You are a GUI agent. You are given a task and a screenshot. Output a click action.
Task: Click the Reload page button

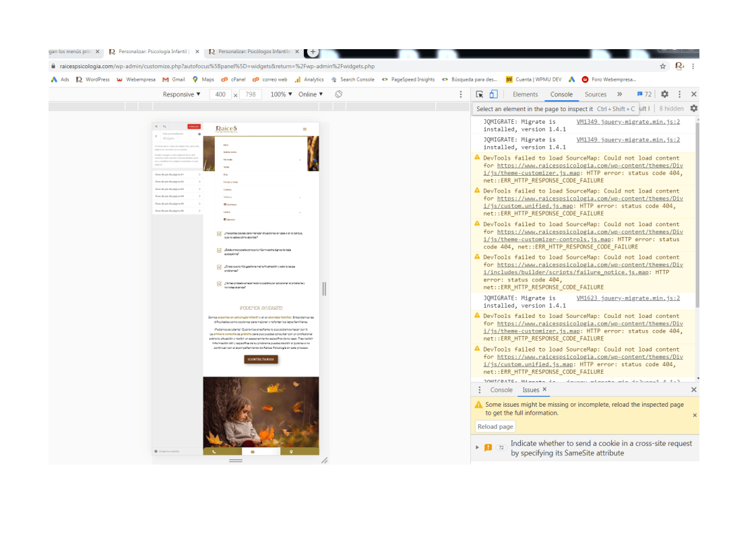495,426
